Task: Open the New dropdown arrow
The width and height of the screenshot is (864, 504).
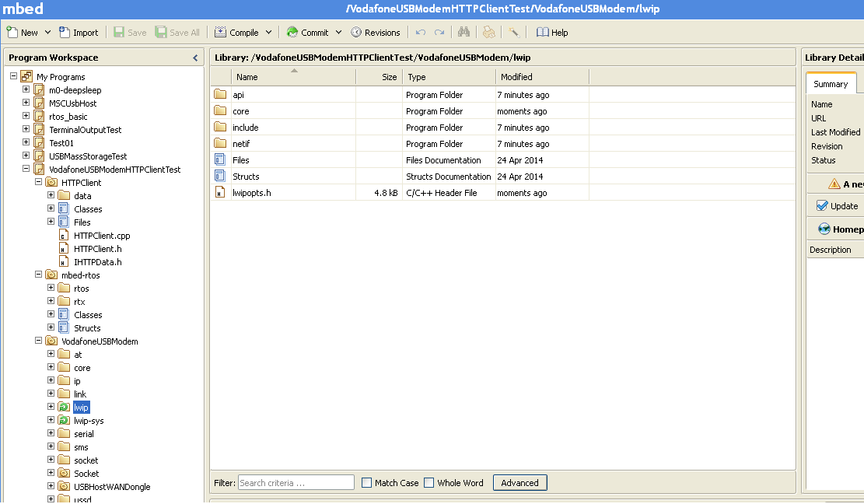Action: [48, 33]
